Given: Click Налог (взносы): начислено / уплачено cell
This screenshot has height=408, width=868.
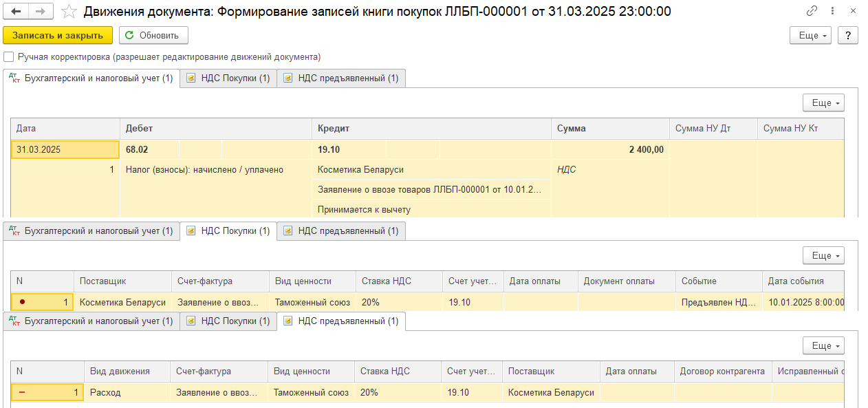Looking at the screenshot, I should pyautogui.click(x=216, y=169).
